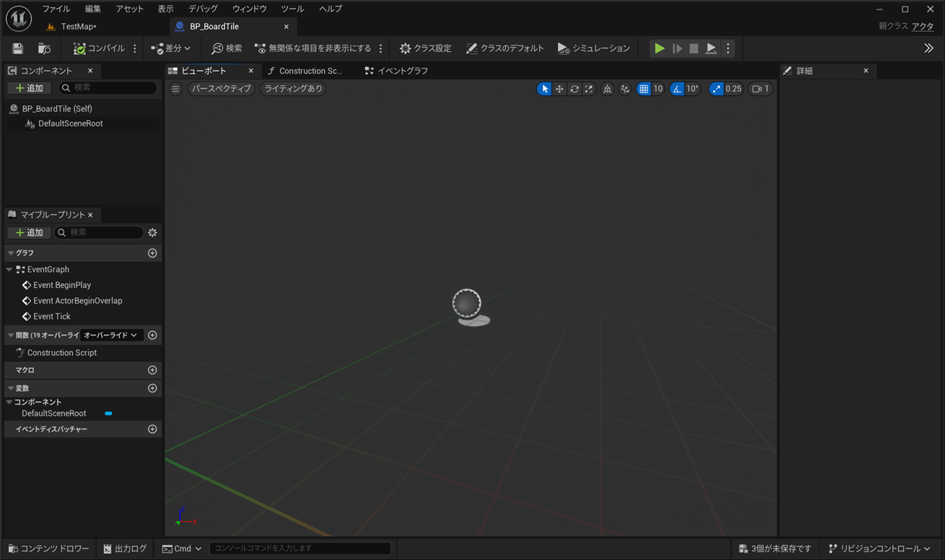Open the デバッグ menu
Viewport: 945px width, 560px height.
click(x=203, y=9)
